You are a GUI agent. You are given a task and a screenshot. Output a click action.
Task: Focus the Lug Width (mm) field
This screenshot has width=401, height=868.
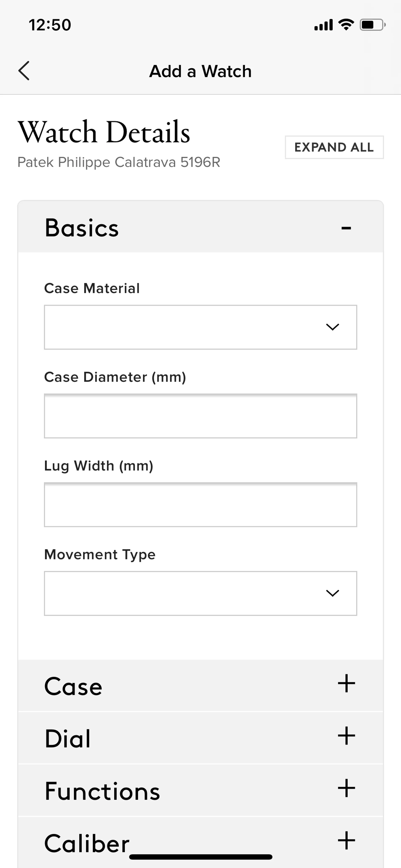tap(200, 504)
